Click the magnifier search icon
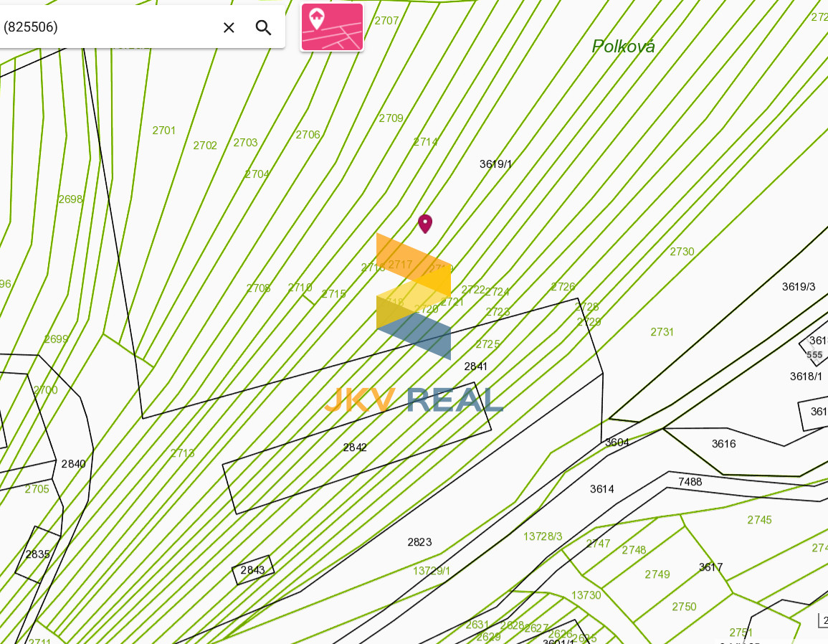 coord(264,27)
